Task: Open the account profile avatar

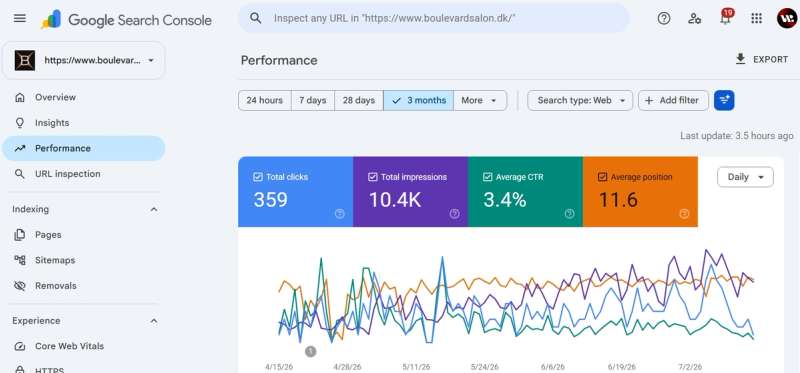Action: pyautogui.click(x=787, y=18)
